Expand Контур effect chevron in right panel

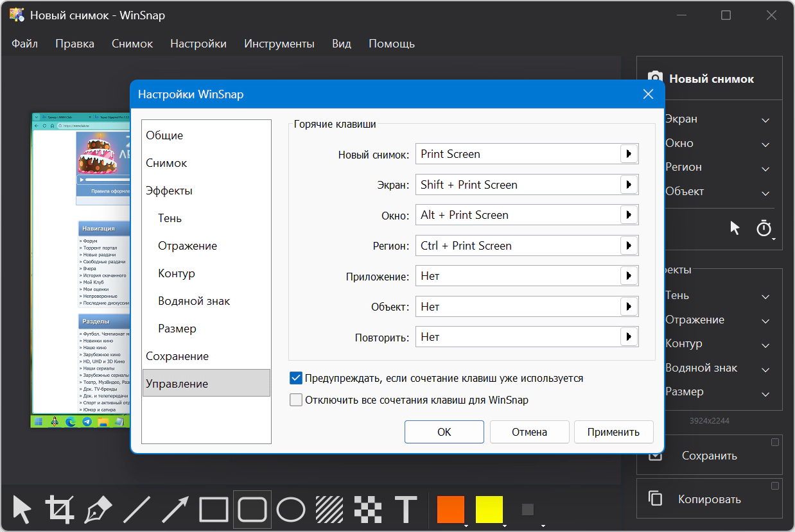(765, 345)
